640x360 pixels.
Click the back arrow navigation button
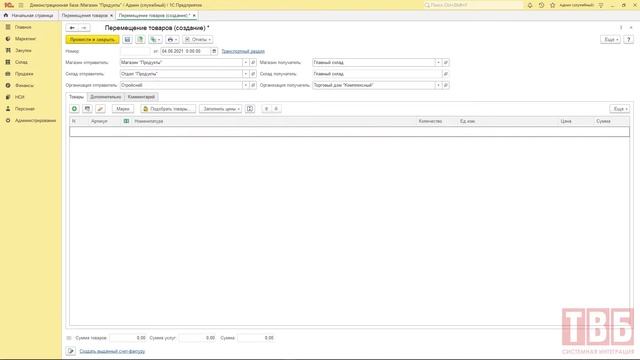click(x=72, y=28)
